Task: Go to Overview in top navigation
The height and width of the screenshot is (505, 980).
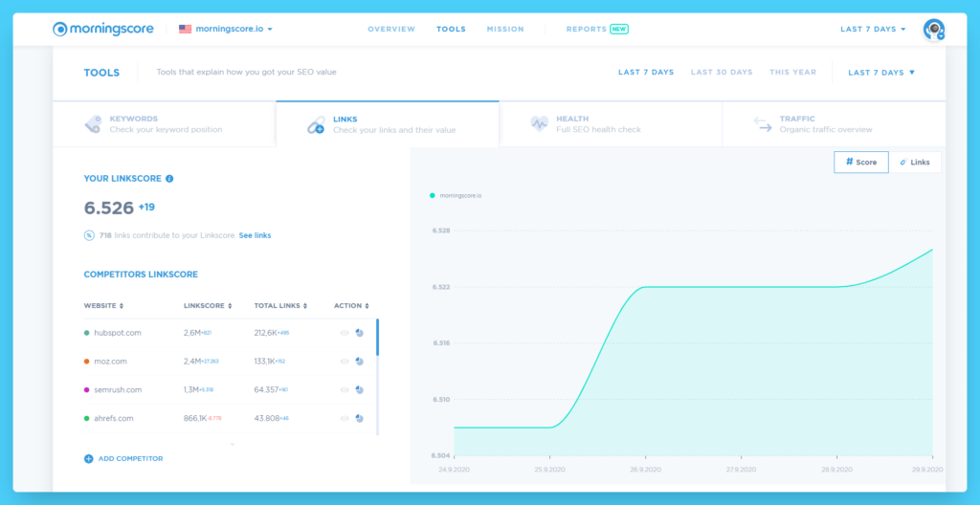Action: 391,29
